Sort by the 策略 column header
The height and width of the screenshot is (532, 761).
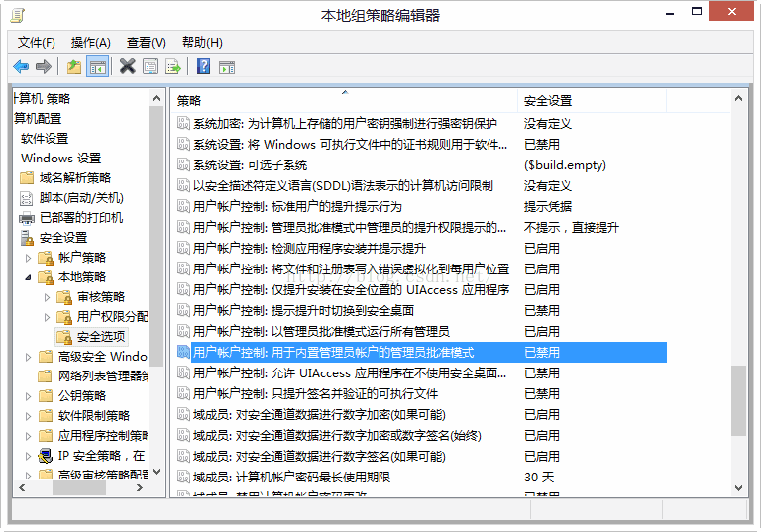tap(344, 100)
